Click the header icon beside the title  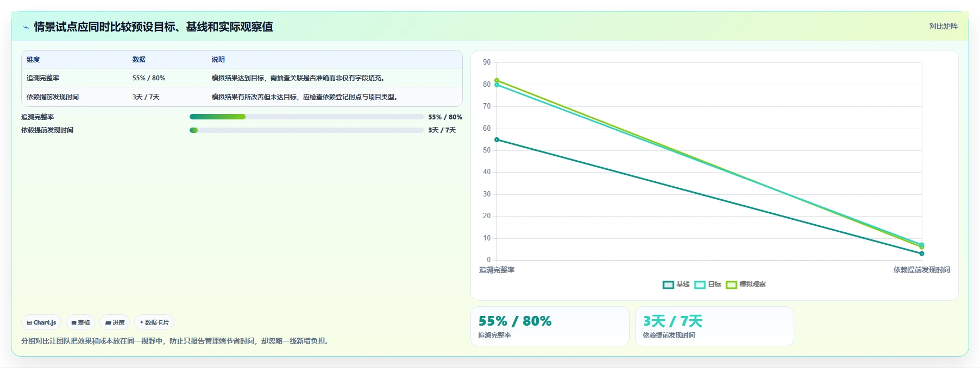(26, 27)
